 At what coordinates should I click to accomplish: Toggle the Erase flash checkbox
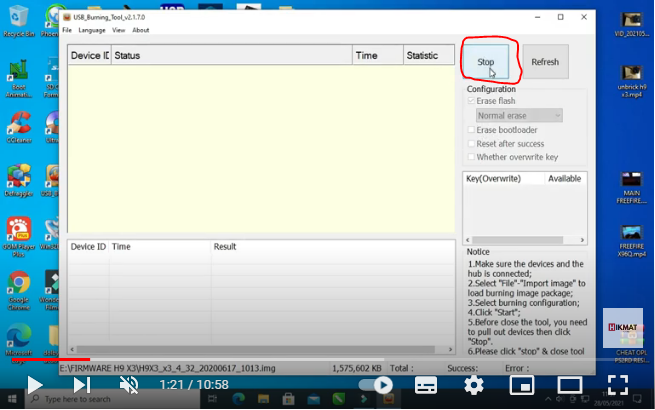(x=471, y=101)
